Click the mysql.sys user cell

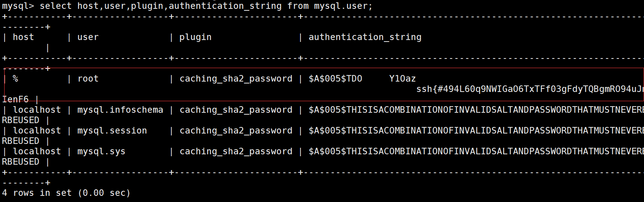coord(101,152)
